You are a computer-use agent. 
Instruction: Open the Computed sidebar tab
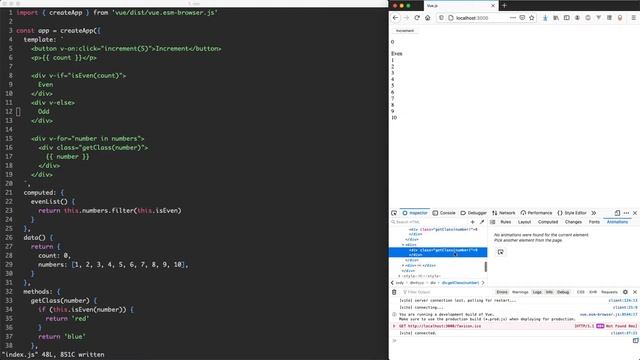point(548,222)
